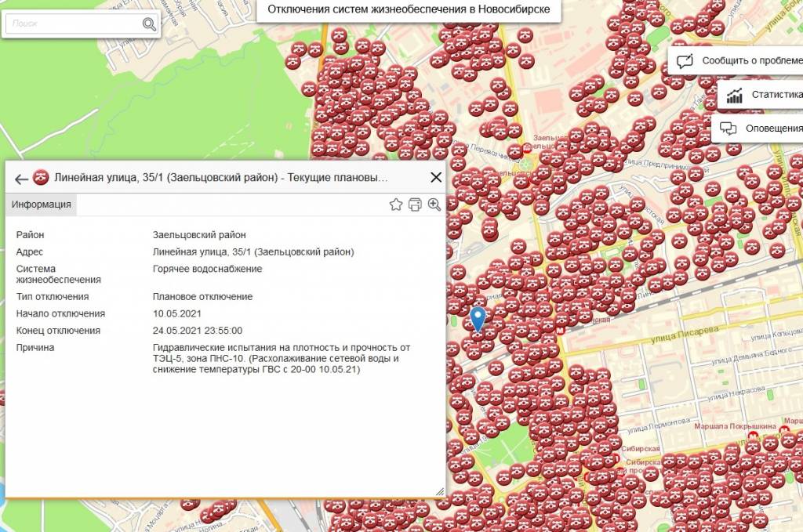Open the Оповещения panel
The image size is (803, 532).
coord(758,128)
